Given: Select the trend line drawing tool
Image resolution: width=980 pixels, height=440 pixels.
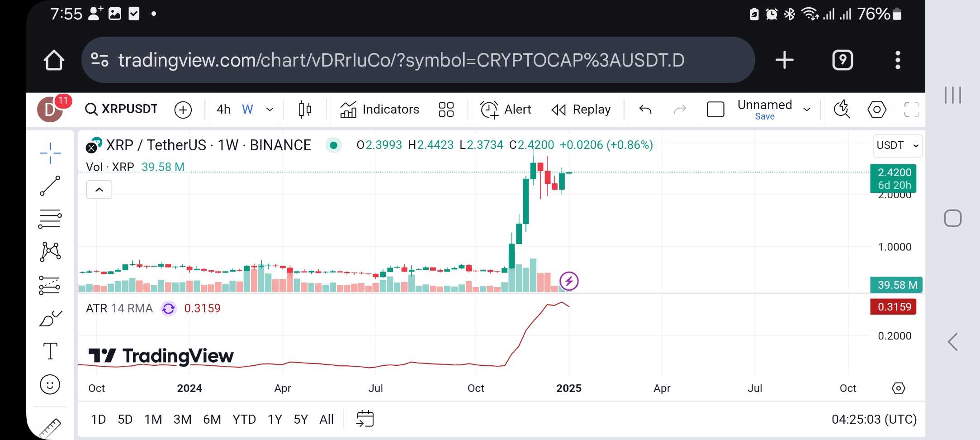Looking at the screenshot, I should tap(50, 186).
